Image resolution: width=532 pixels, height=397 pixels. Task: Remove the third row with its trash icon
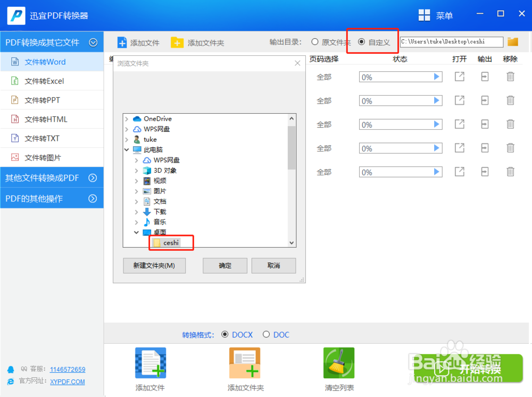click(510, 124)
